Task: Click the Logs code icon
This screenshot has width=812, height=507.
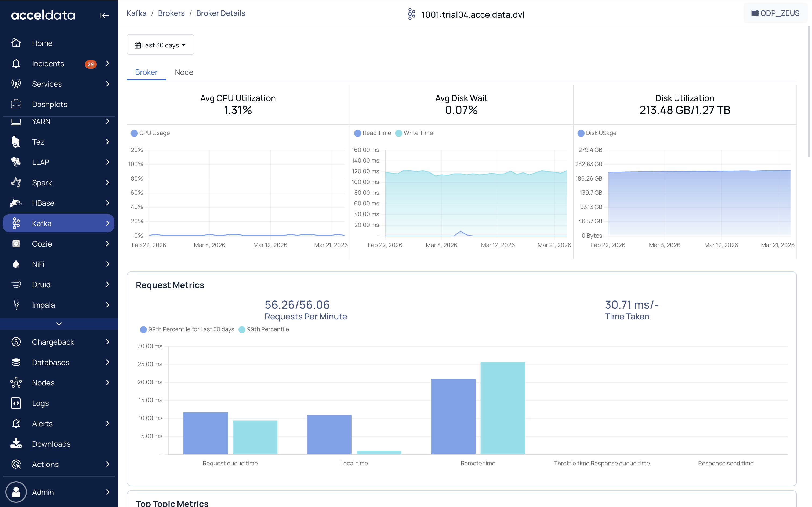Action: 16,403
